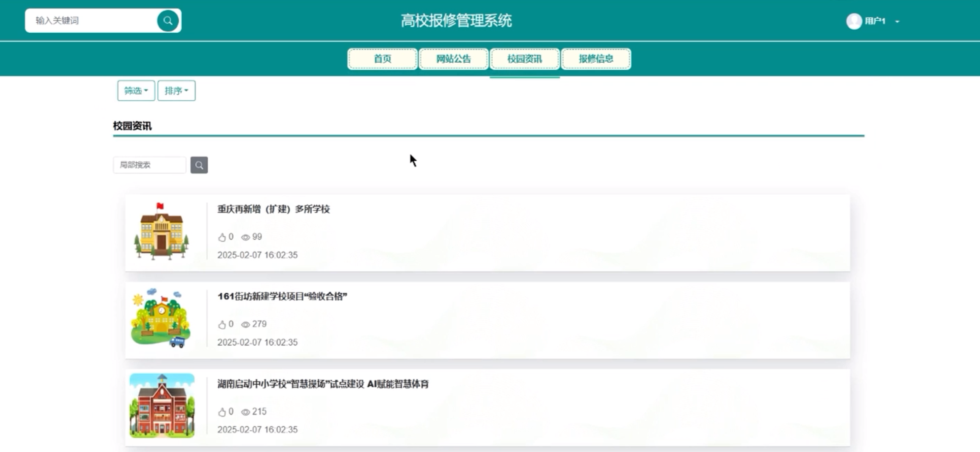Open the 筛选 filter dropdown
Image resolution: width=980 pixels, height=452 pixels.
click(x=136, y=91)
